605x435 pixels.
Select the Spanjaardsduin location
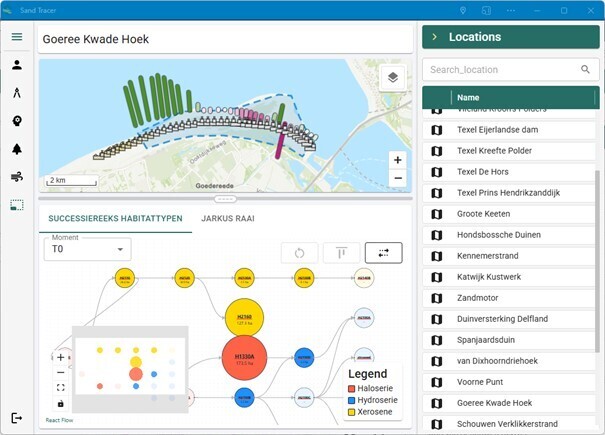pos(509,340)
